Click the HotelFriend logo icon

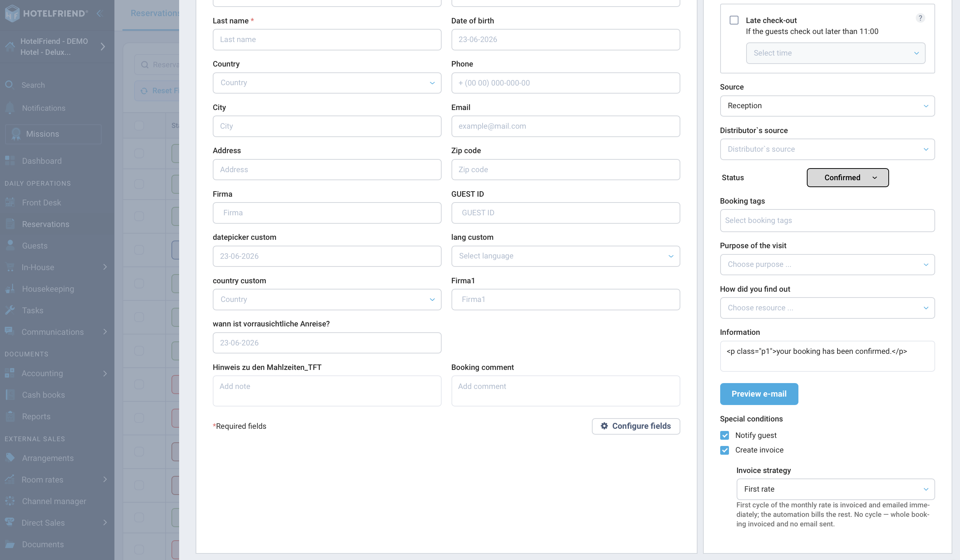point(12,13)
